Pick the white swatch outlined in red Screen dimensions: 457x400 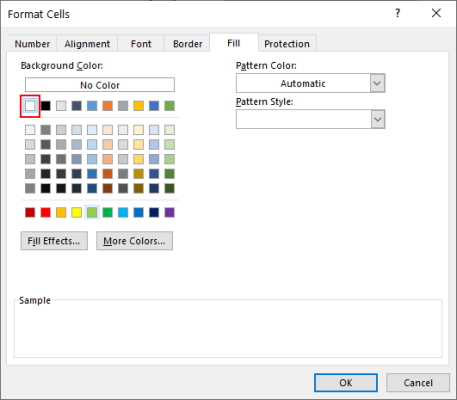(30, 106)
